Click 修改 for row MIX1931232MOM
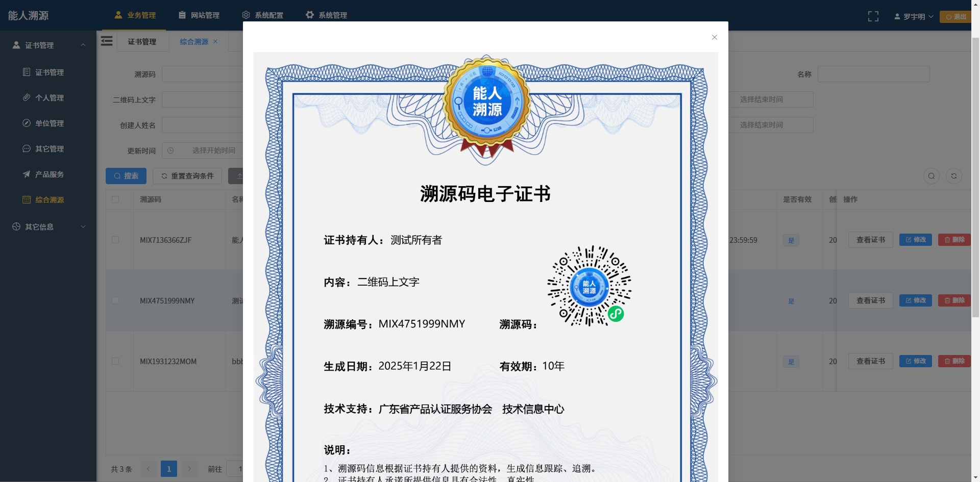Screen dimensions: 980x482 [916, 361]
